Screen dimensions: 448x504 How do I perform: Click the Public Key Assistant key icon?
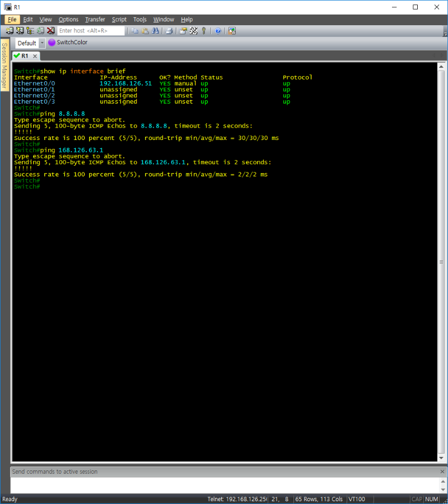pos(204,31)
